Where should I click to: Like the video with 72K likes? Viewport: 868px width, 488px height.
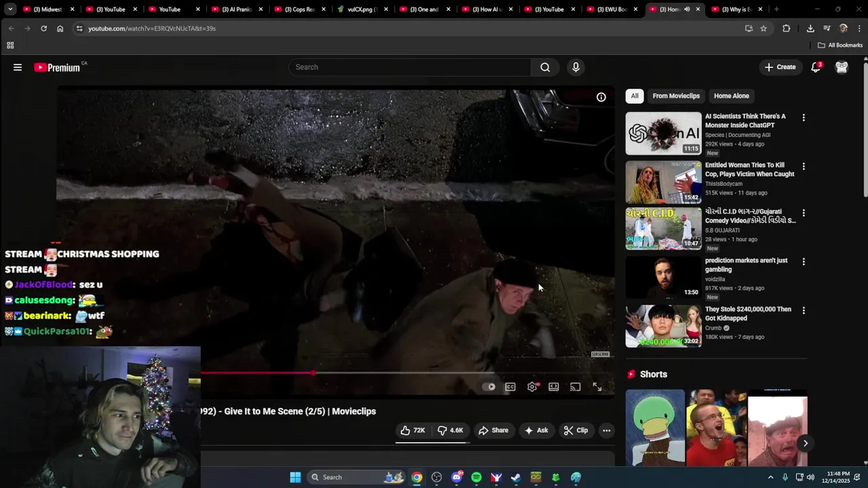click(x=413, y=430)
